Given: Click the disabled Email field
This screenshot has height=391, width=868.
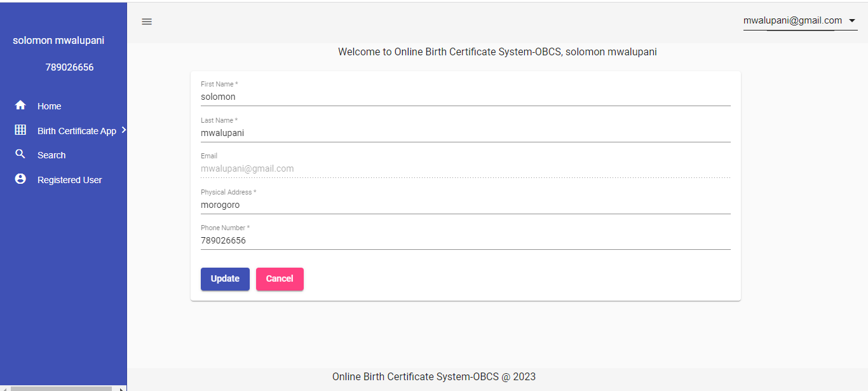Looking at the screenshot, I should pos(465,169).
